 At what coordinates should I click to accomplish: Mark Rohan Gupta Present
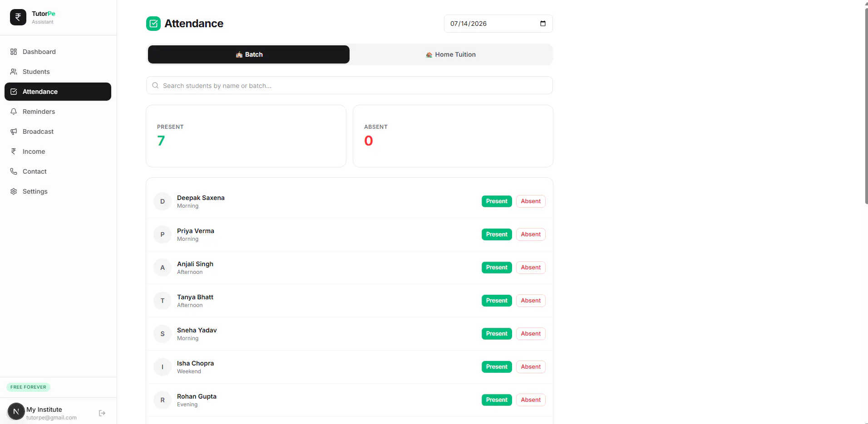(x=497, y=400)
